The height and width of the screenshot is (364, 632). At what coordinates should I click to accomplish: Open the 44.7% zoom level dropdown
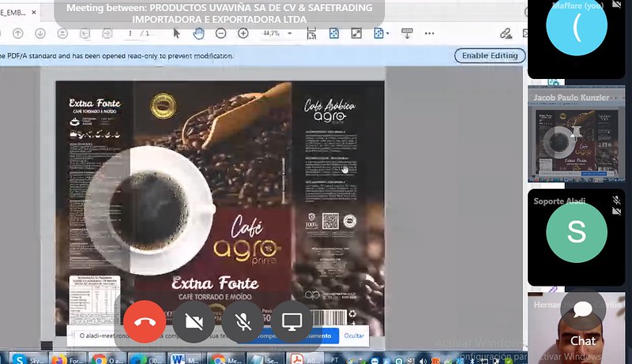[x=288, y=34]
